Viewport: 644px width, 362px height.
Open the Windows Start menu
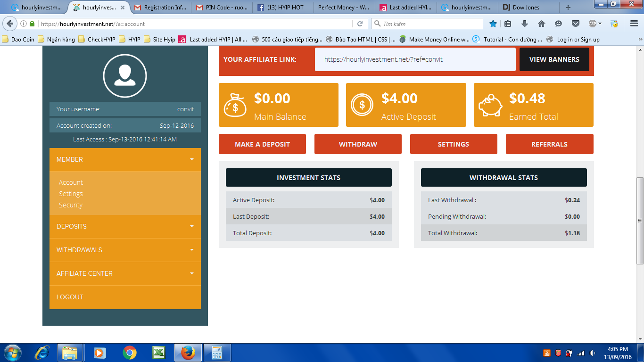pyautogui.click(x=12, y=353)
